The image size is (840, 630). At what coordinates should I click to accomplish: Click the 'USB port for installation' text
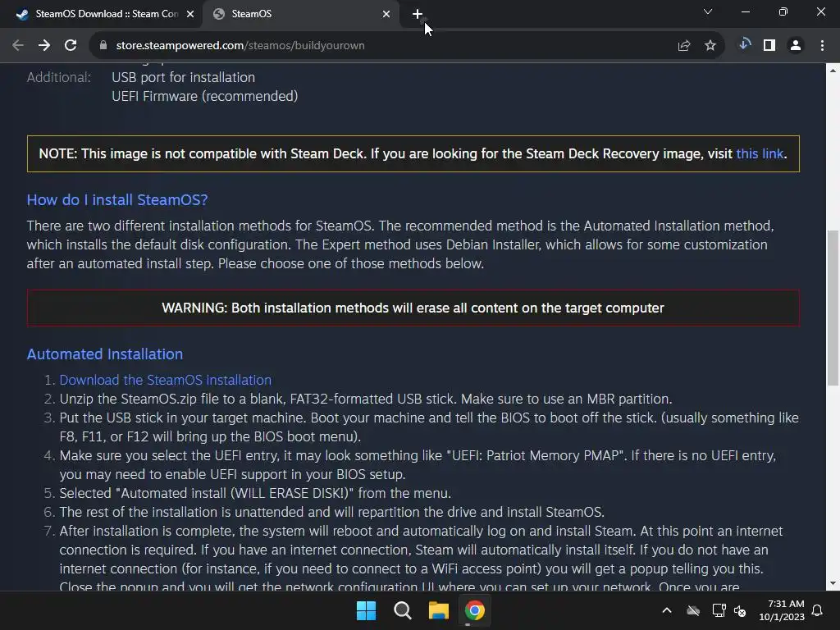click(183, 78)
